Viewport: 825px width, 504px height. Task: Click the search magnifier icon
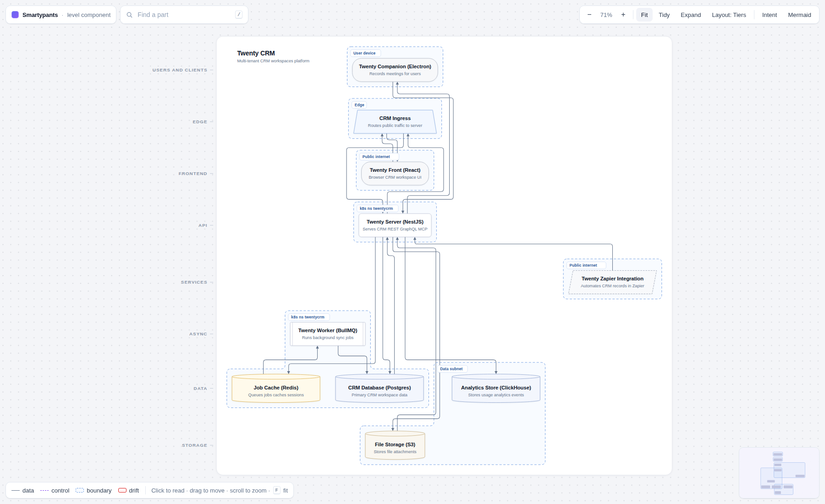[x=129, y=15]
